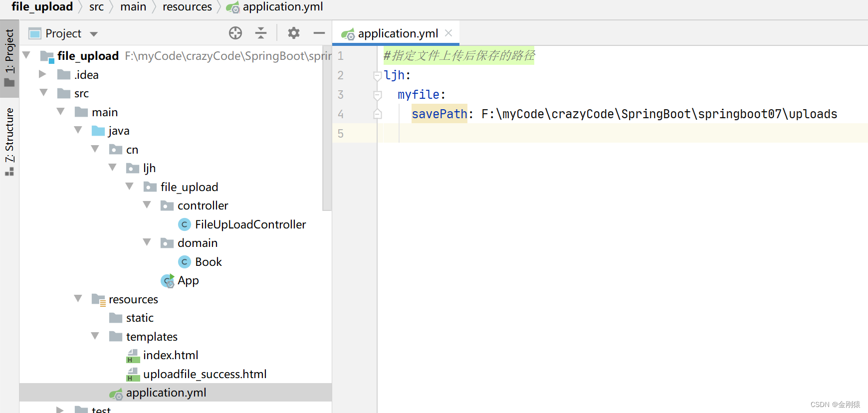Viewport: 868px width, 413px height.
Task: Select index.html in templates
Action: (x=171, y=355)
